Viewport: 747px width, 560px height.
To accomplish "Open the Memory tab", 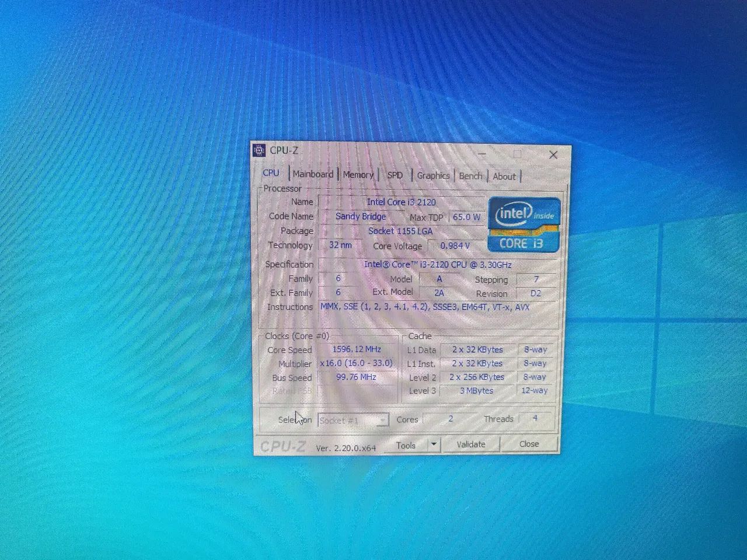I will coord(358,174).
